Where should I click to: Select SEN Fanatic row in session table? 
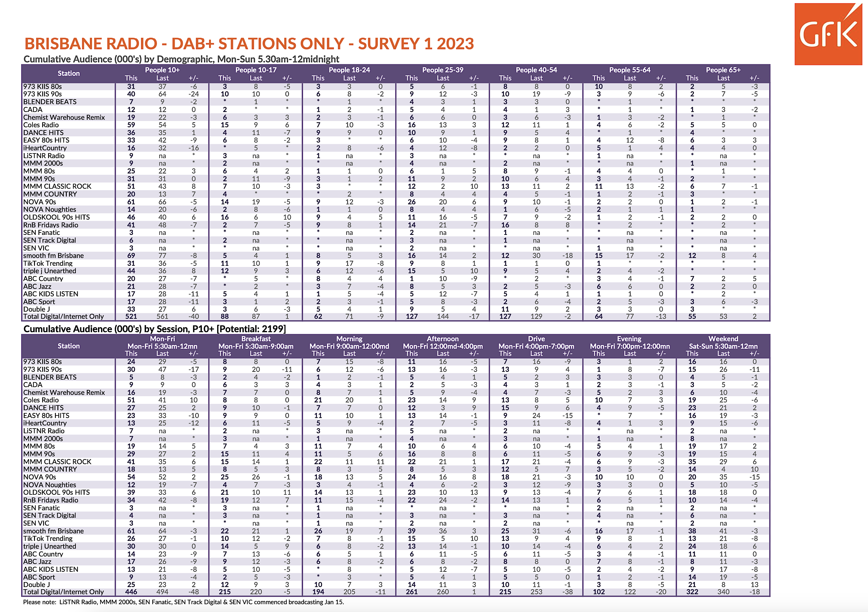395,508
